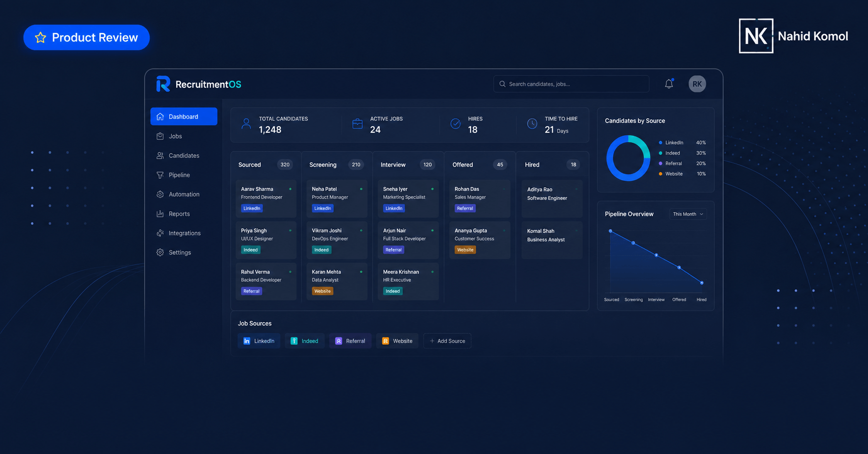868x454 pixels.
Task: Click the Pipeline funnel icon in sidebar
Action: 160,175
